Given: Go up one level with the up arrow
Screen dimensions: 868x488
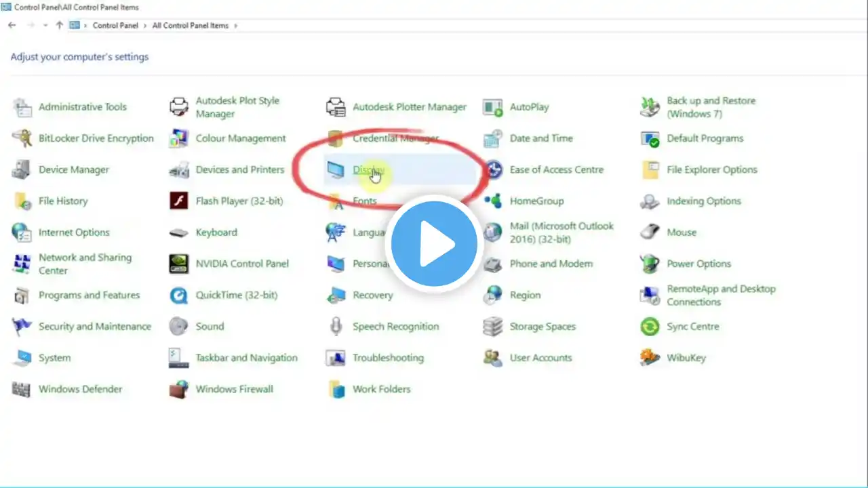Looking at the screenshot, I should tap(60, 25).
